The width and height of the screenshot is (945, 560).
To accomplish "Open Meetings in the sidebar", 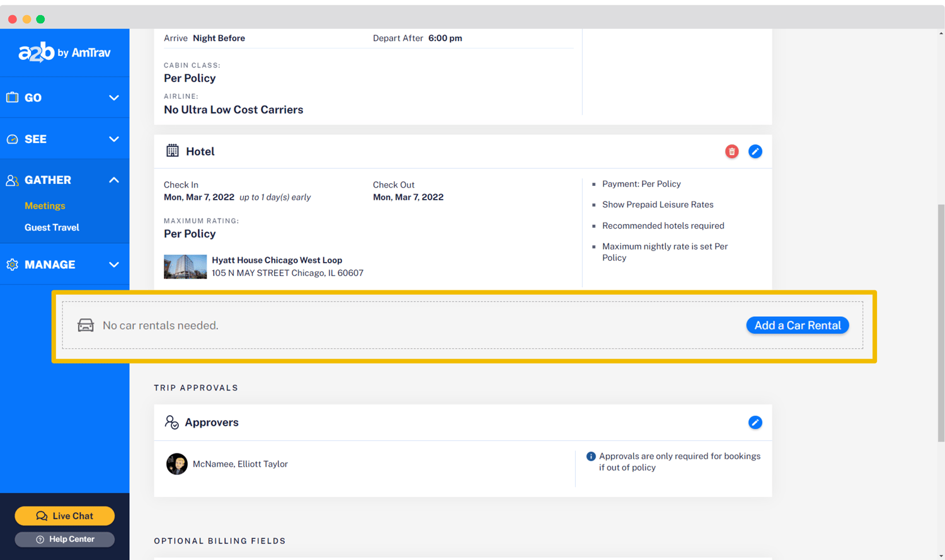I will [45, 206].
